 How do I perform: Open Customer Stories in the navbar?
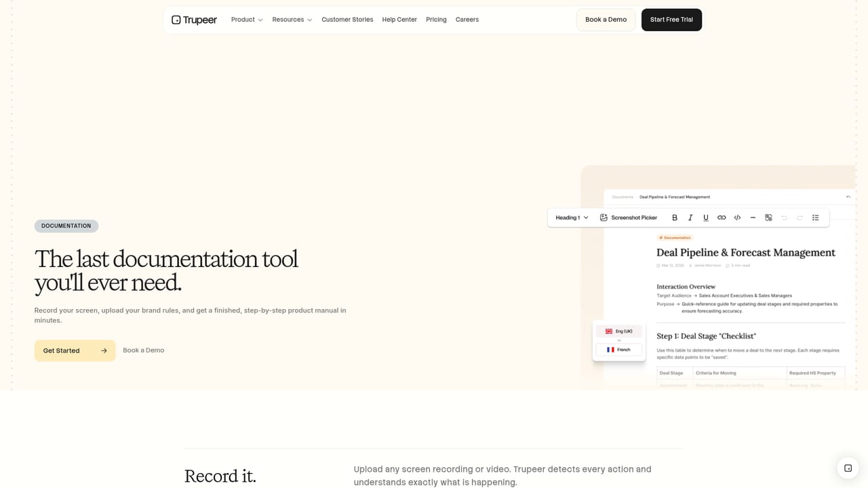[x=347, y=20]
